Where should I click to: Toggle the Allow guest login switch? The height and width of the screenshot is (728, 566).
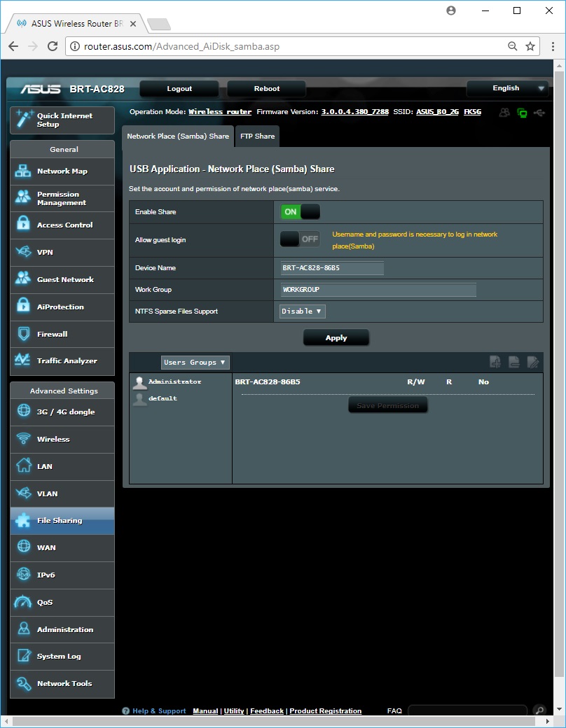click(301, 239)
